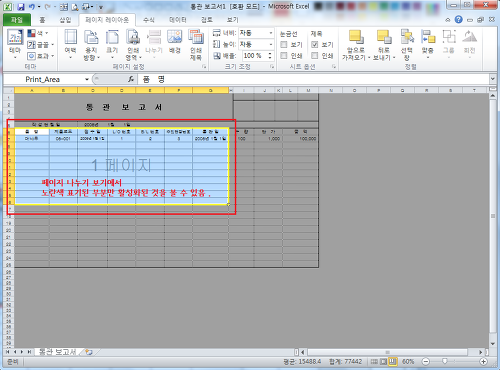
Task: Click zoom out minus button
Action: (426, 361)
